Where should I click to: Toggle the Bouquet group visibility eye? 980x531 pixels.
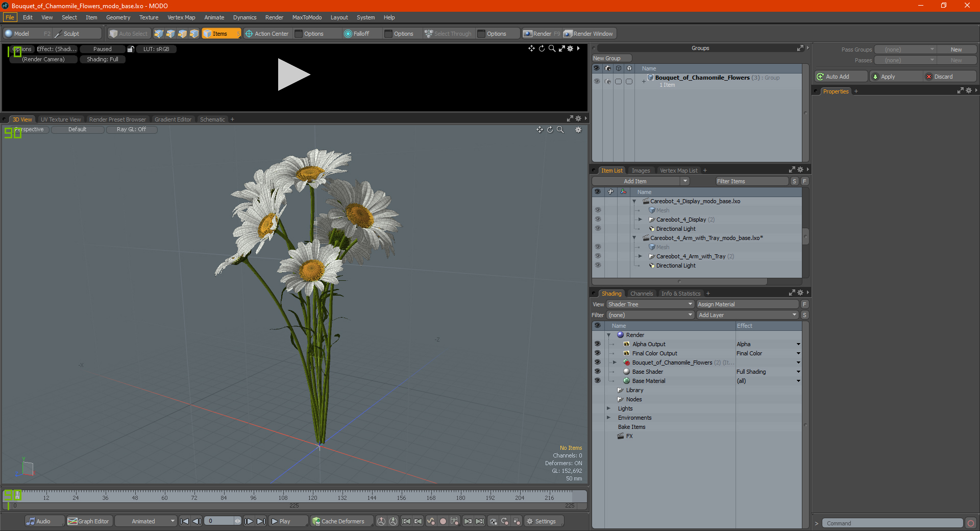pos(597,81)
